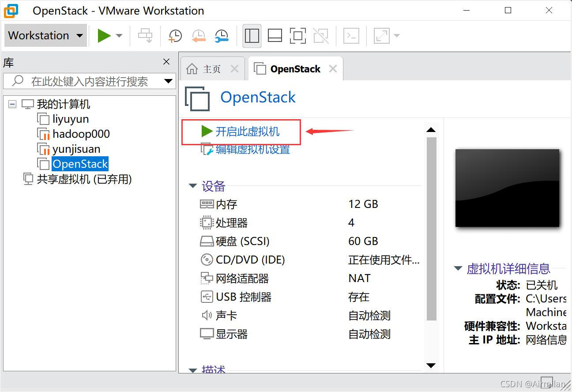Click the CD/DVD disc icon
Image resolution: width=572 pixels, height=392 pixels.
click(x=207, y=260)
